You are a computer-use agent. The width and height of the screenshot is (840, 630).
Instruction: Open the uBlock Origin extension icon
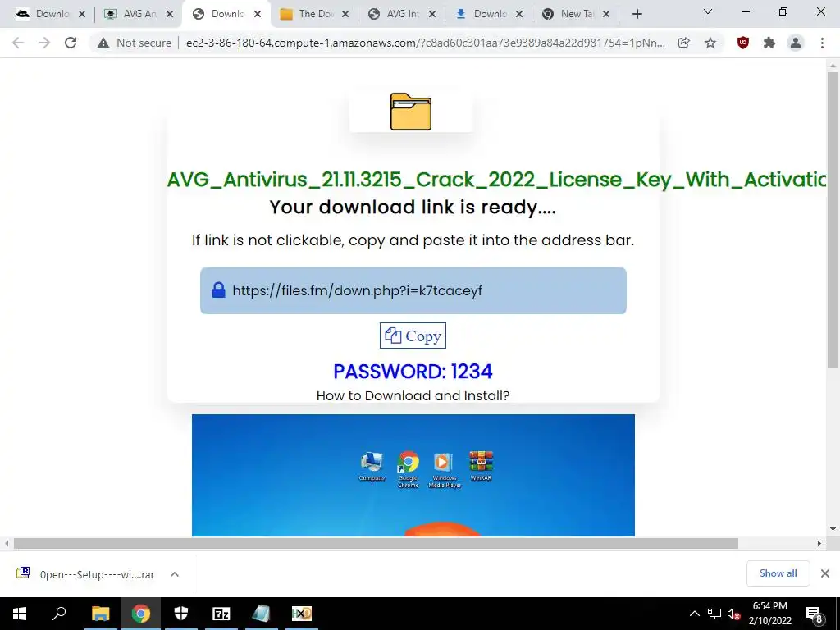[743, 43]
